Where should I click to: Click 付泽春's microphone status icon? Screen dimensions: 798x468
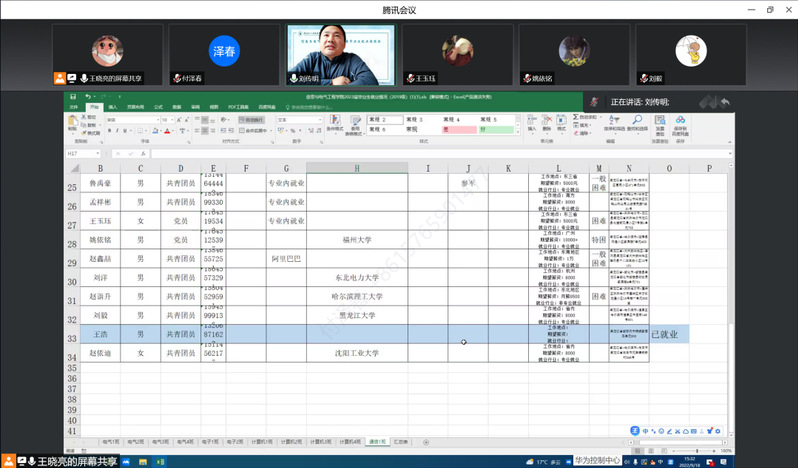pos(175,77)
